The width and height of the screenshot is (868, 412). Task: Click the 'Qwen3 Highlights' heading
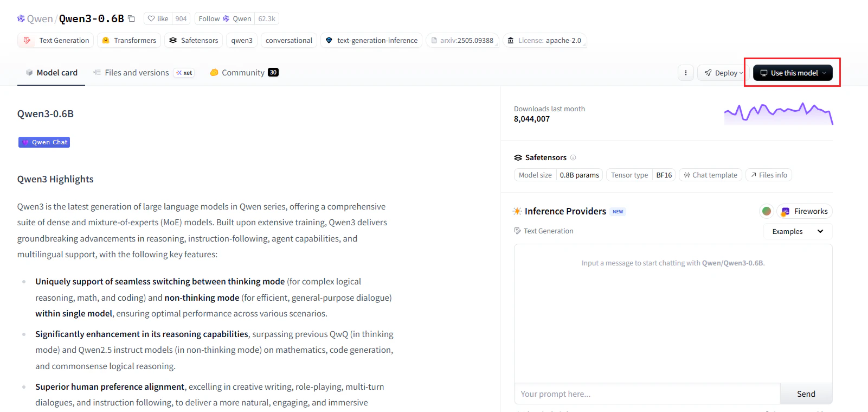pyautogui.click(x=55, y=179)
